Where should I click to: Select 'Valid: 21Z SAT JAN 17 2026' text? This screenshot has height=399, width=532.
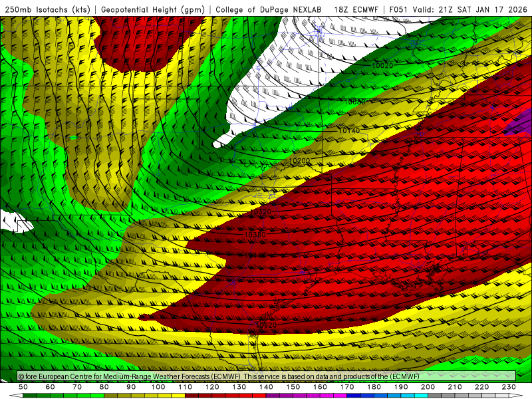click(470, 9)
